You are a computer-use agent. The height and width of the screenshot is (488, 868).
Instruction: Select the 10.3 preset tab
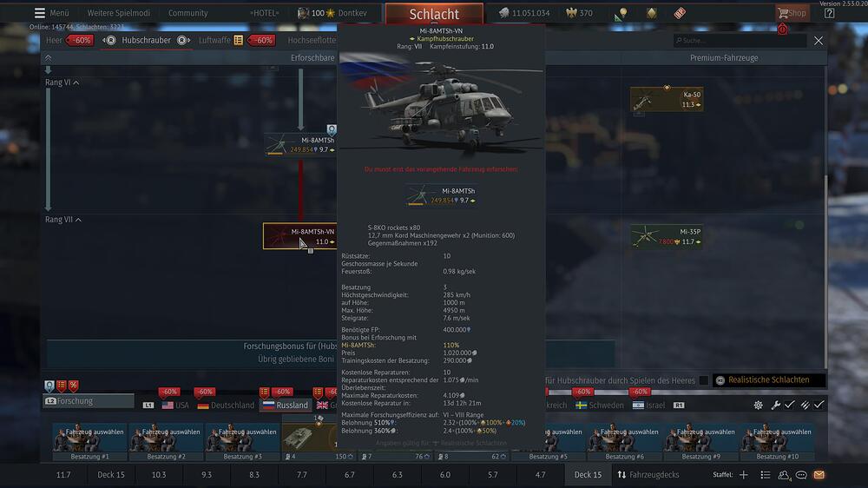point(158,475)
